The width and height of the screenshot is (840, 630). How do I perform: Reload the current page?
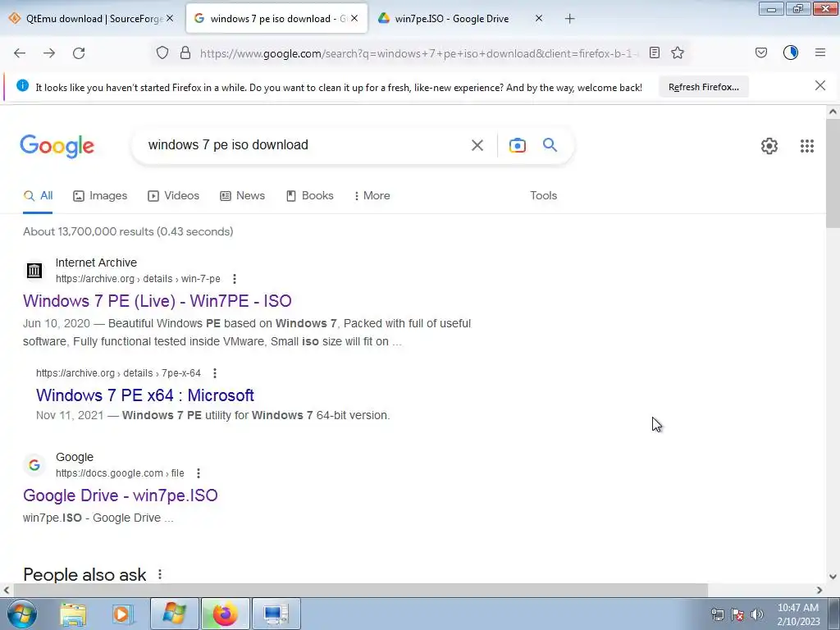pyautogui.click(x=79, y=52)
